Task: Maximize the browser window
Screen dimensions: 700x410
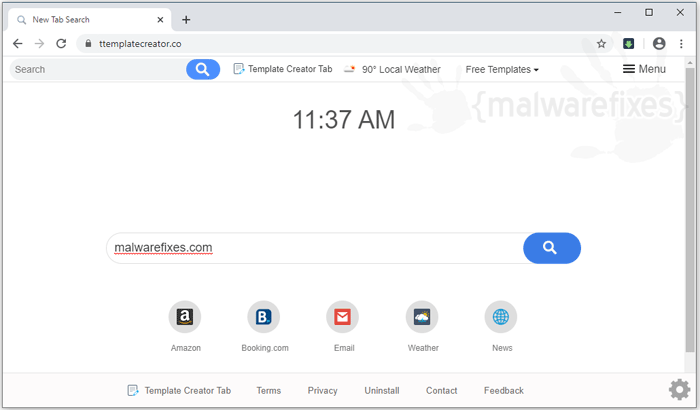Action: click(649, 13)
